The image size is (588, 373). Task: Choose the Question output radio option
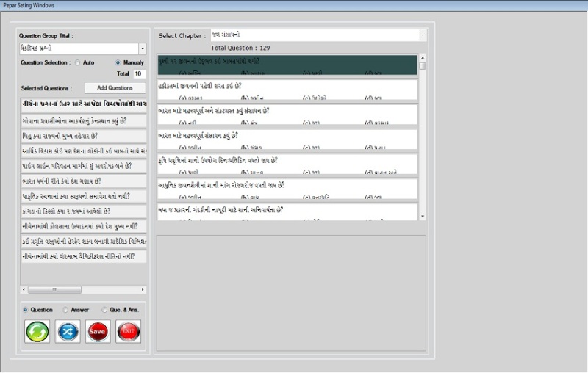click(x=26, y=310)
